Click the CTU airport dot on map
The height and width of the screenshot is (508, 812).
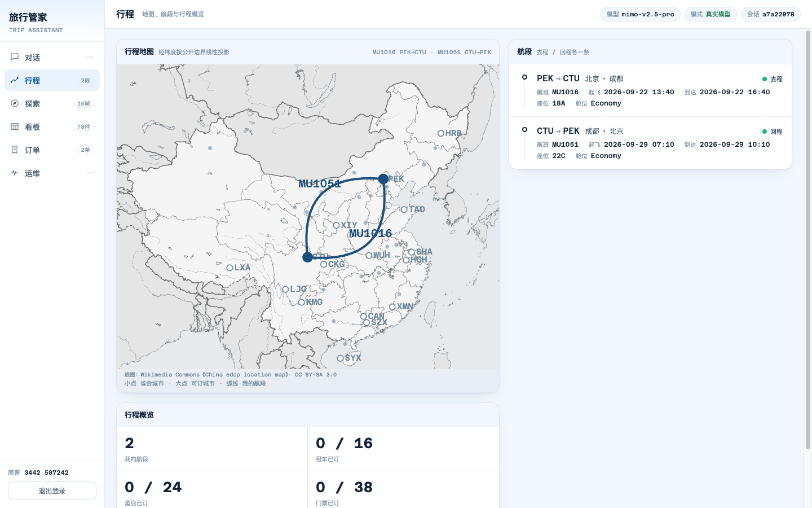pyautogui.click(x=307, y=257)
